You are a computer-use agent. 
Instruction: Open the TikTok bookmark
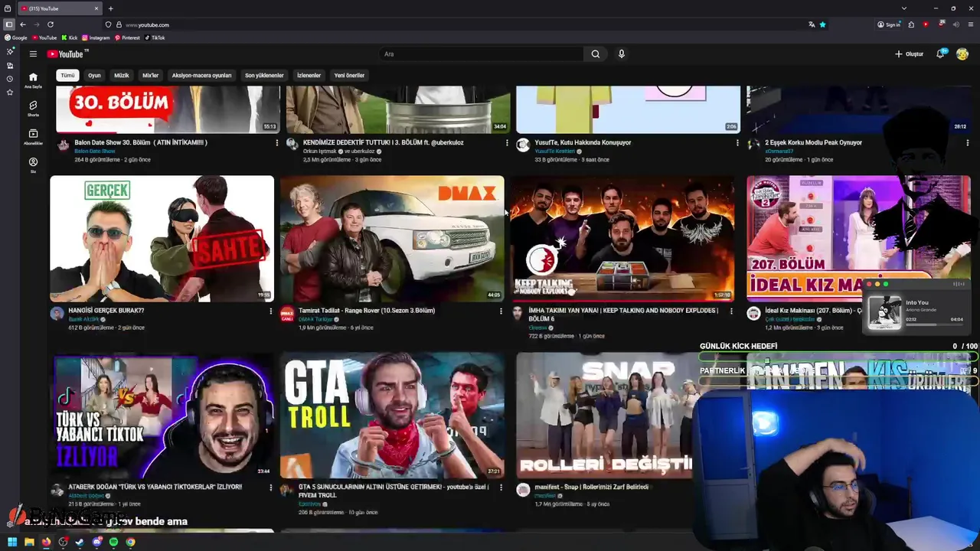pos(155,37)
